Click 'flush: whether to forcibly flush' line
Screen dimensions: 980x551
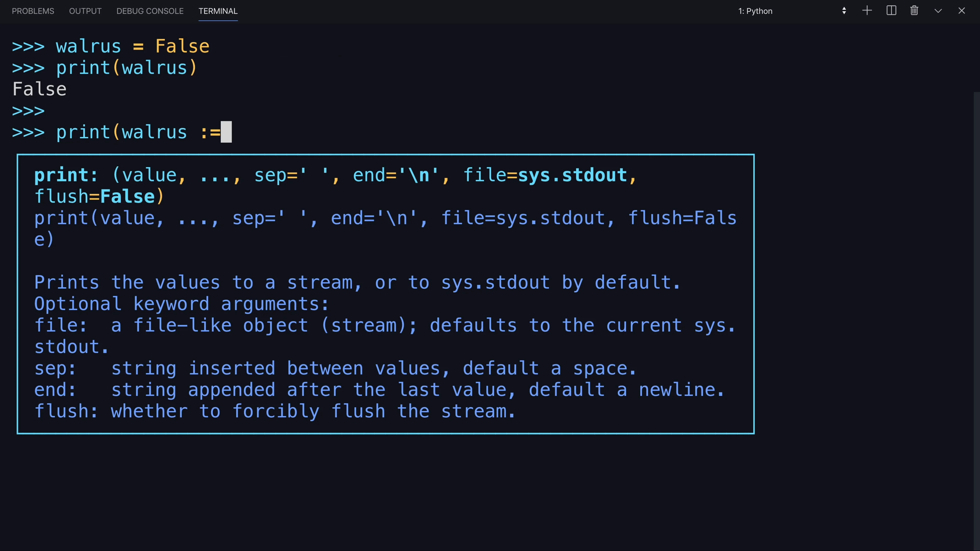[x=275, y=411]
